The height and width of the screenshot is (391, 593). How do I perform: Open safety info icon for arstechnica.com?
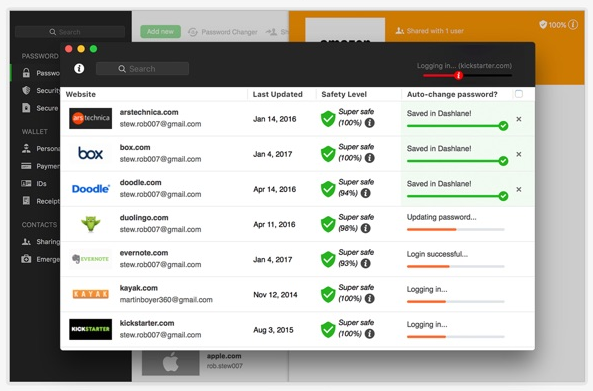[x=369, y=123]
